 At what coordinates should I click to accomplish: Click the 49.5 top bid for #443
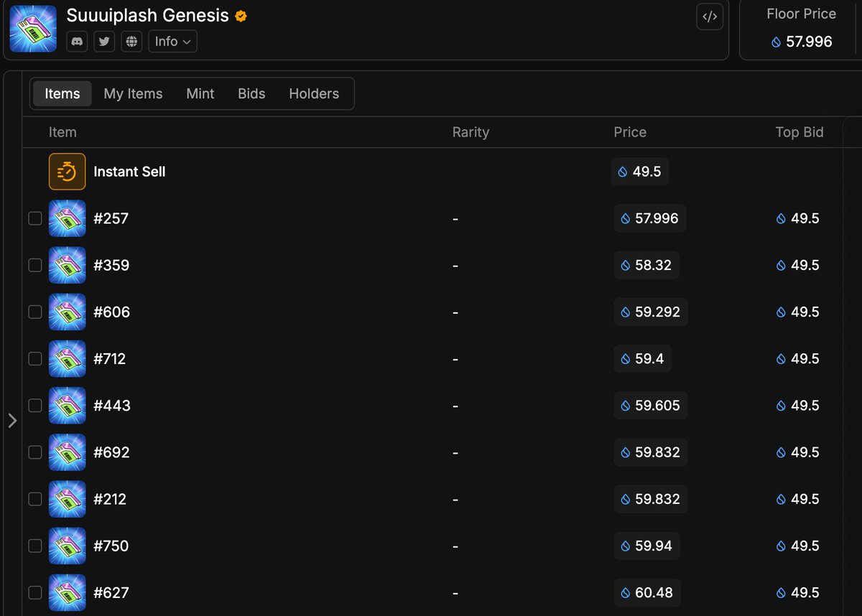click(x=798, y=406)
